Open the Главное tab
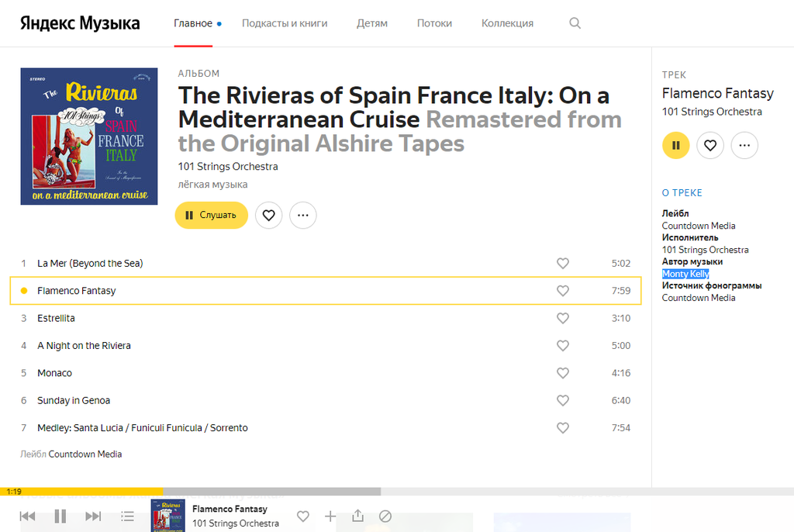794x532 pixels. point(193,23)
